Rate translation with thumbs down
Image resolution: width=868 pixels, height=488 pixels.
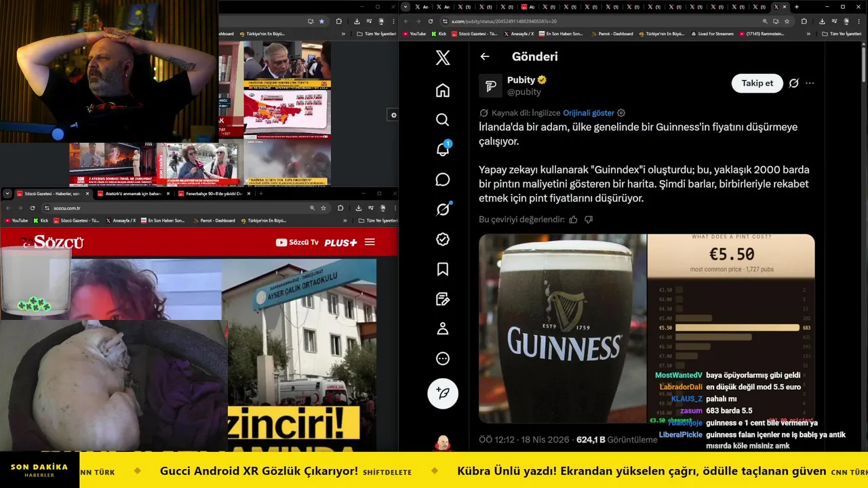click(589, 220)
